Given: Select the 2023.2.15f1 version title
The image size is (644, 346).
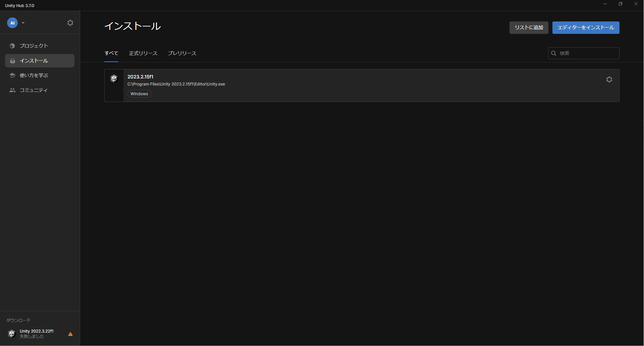Looking at the screenshot, I should coord(140,77).
